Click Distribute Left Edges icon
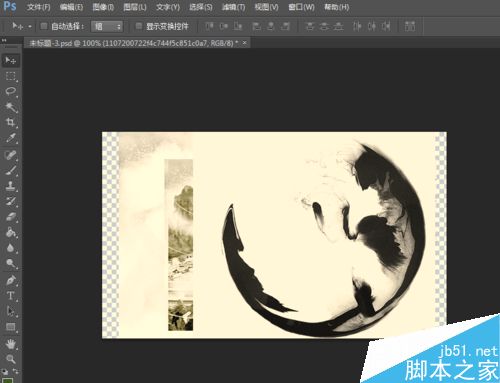The image size is (500, 383). click(357, 26)
